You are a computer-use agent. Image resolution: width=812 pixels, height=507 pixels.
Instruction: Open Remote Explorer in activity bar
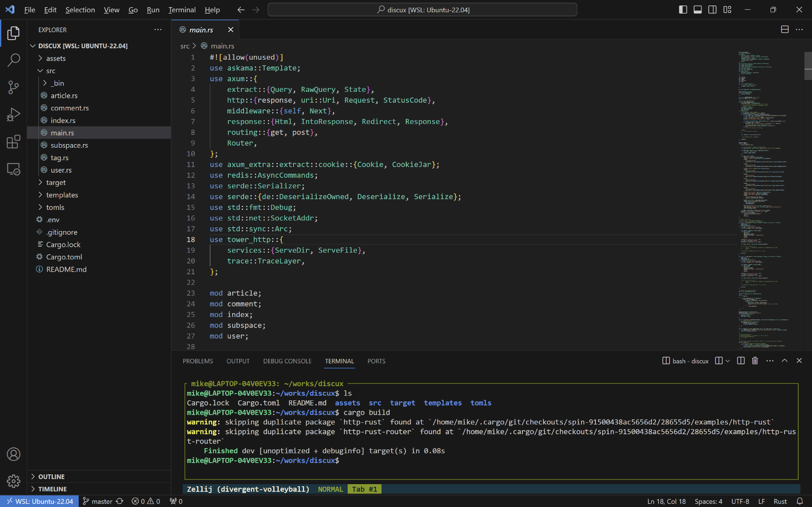click(x=14, y=169)
